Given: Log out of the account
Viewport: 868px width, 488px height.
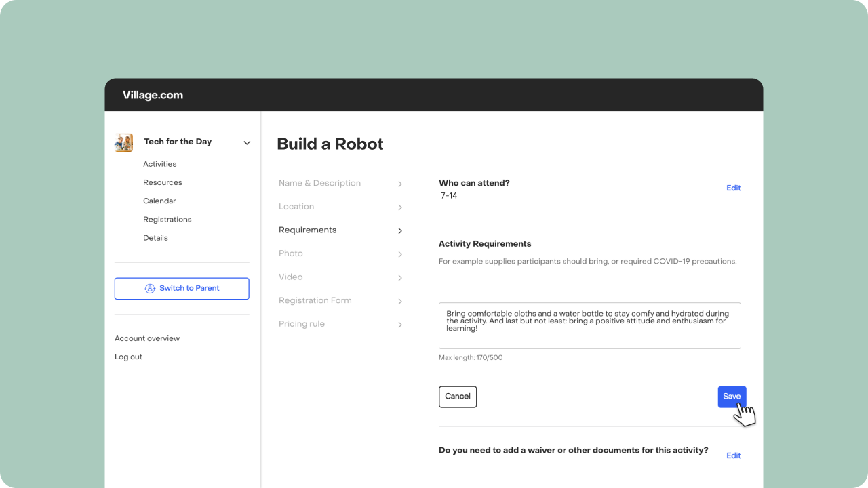Looking at the screenshot, I should 128,357.
